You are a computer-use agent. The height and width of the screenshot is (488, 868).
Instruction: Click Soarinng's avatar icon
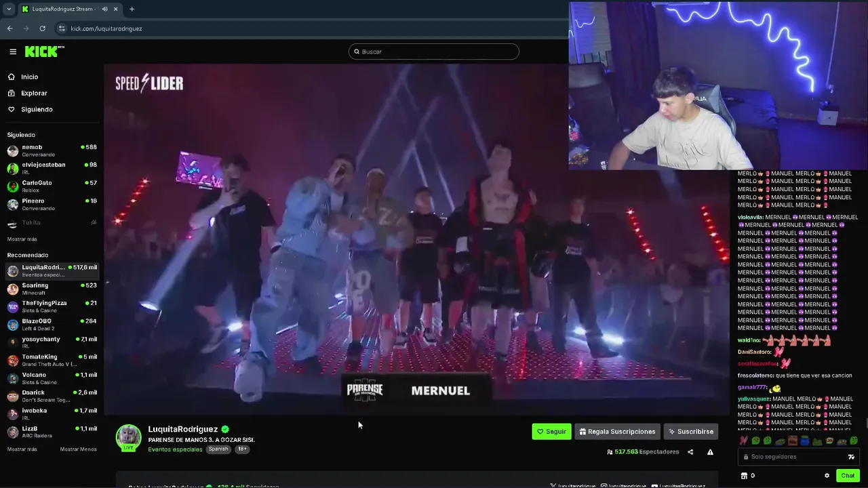tap(13, 289)
